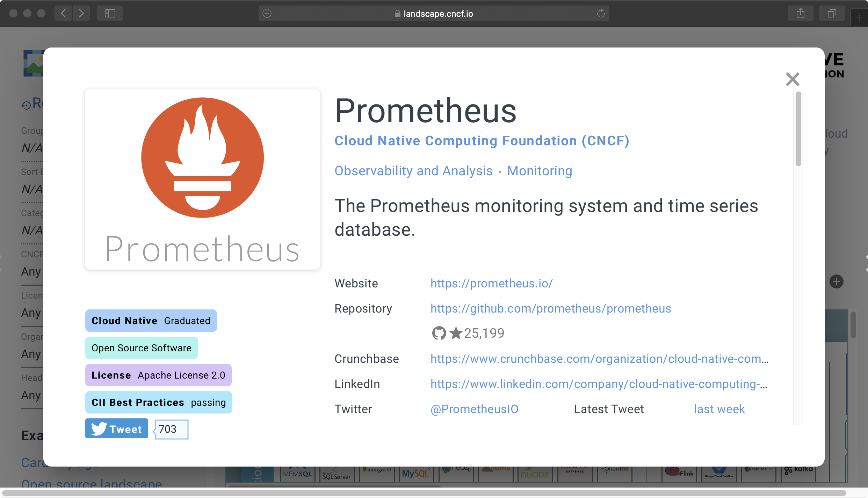Toggle the Safari sidebar button
Screen dimensions: 868x498
pyautogui.click(x=110, y=13)
